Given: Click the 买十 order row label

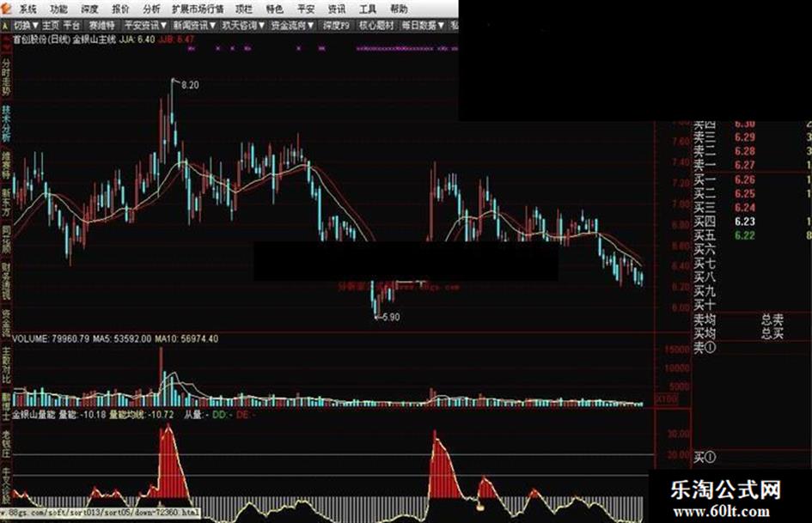Looking at the screenshot, I should click(x=705, y=305).
